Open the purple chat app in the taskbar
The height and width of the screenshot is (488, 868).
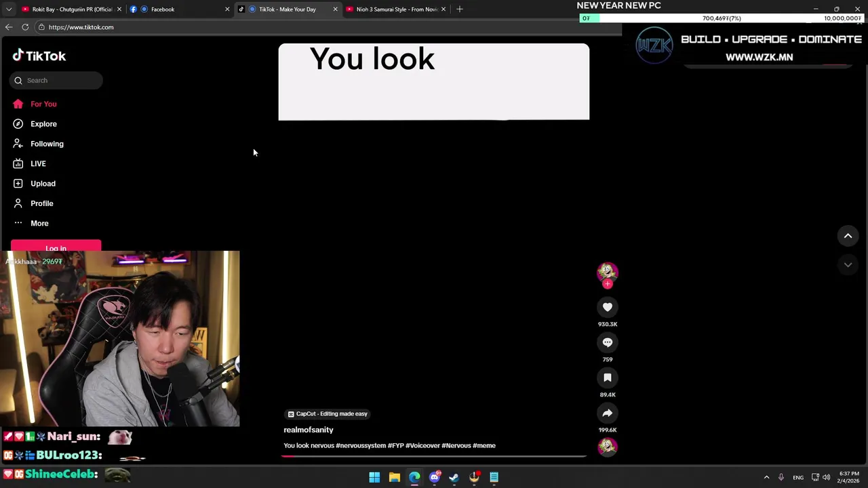tap(435, 477)
